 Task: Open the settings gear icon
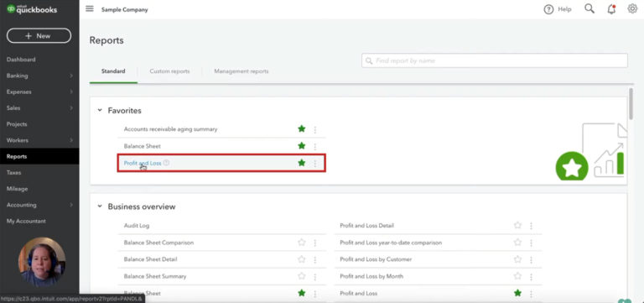coord(632,9)
